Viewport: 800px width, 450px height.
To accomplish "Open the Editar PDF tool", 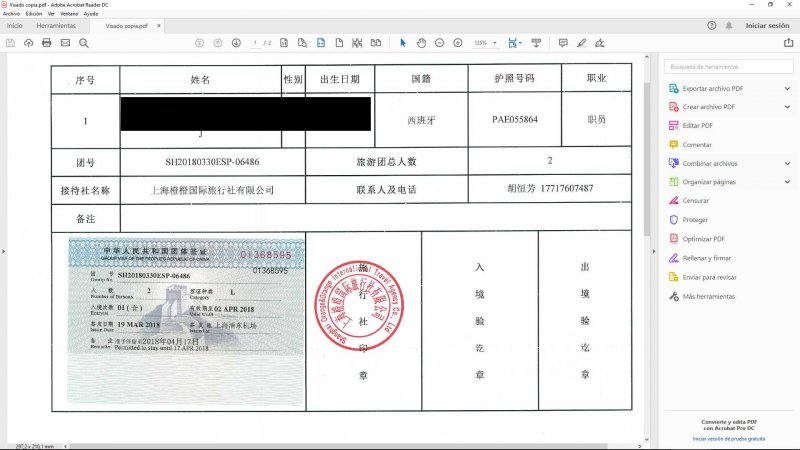I will tap(697, 126).
